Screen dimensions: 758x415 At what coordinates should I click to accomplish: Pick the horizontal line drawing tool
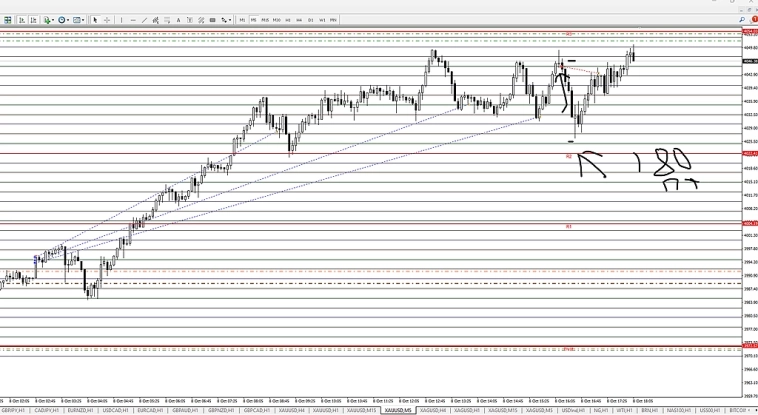coord(133,20)
